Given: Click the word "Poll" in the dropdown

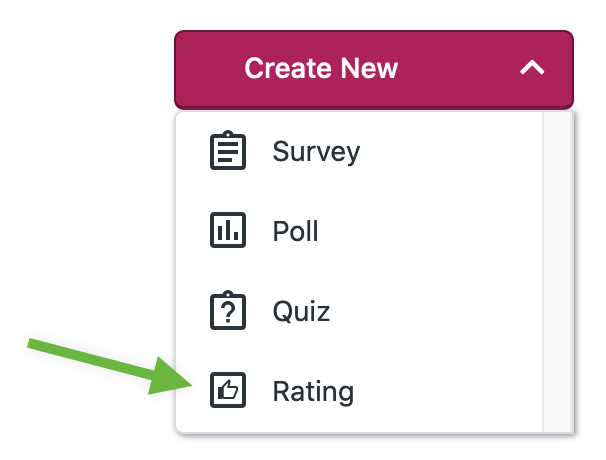Looking at the screenshot, I should pyautogui.click(x=295, y=231).
